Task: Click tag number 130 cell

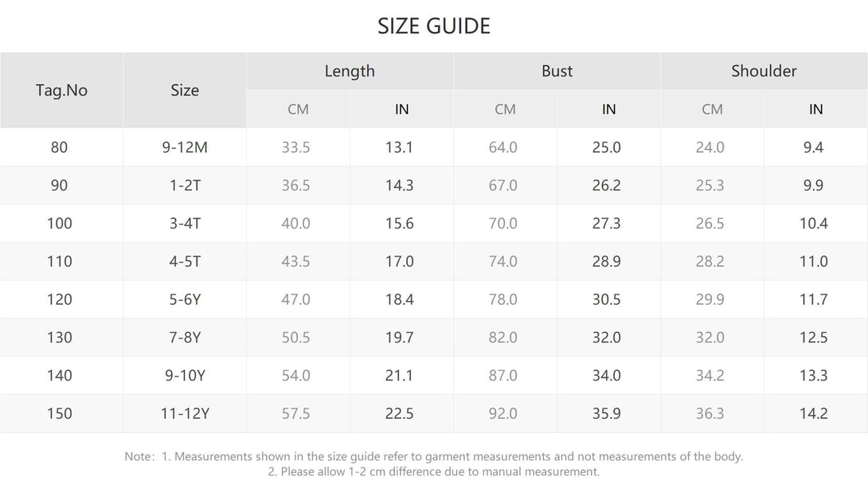Action: [60, 338]
